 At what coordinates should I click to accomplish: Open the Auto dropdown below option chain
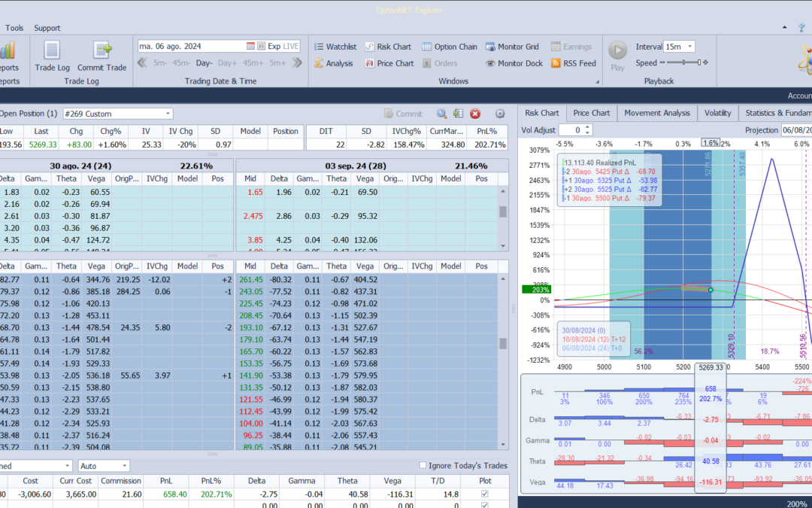[x=124, y=466]
